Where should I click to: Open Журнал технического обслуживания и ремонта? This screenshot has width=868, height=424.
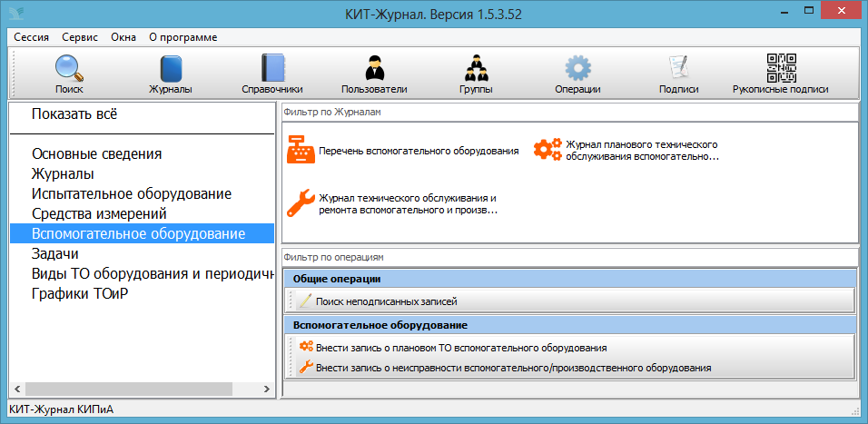click(x=407, y=204)
